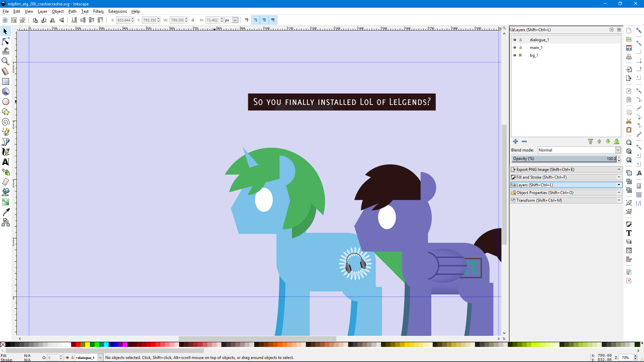The image size is (644, 362).
Task: Select the Tweak objects tool
Action: click(6, 51)
